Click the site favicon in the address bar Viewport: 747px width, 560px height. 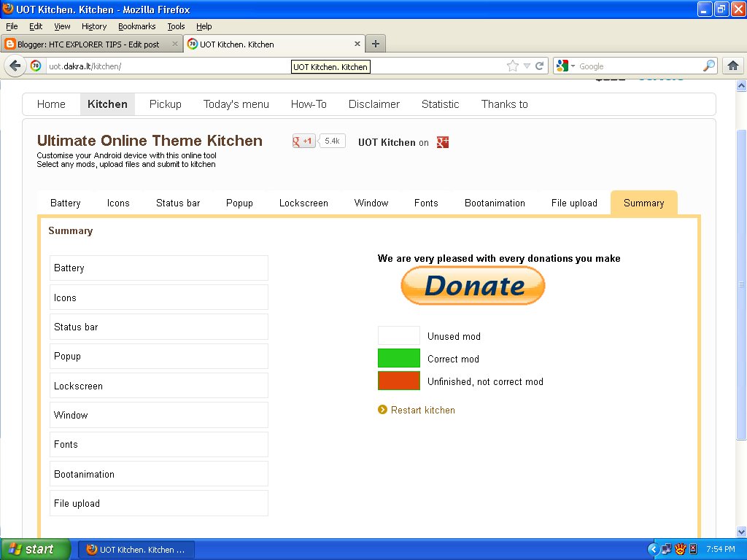pos(36,66)
